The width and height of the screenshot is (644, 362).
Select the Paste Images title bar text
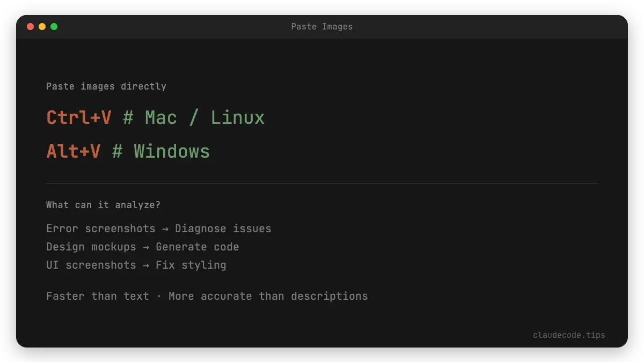[x=321, y=26]
